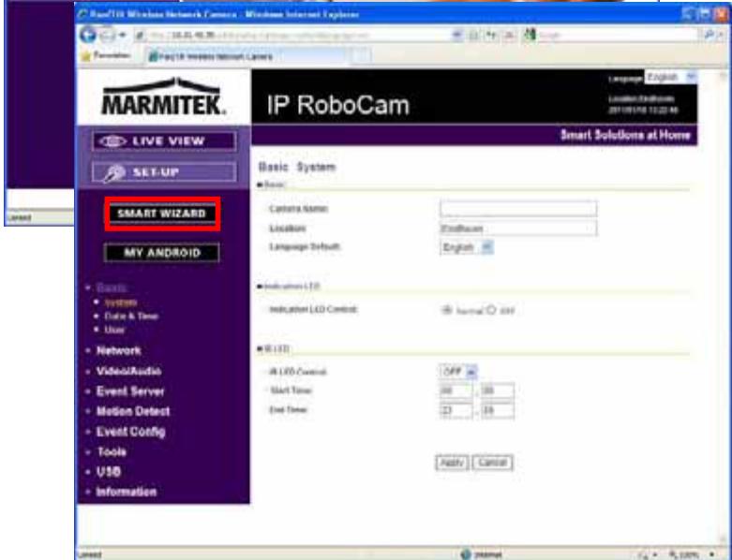Open the Tools menu
The image size is (732, 560).
tap(112, 451)
